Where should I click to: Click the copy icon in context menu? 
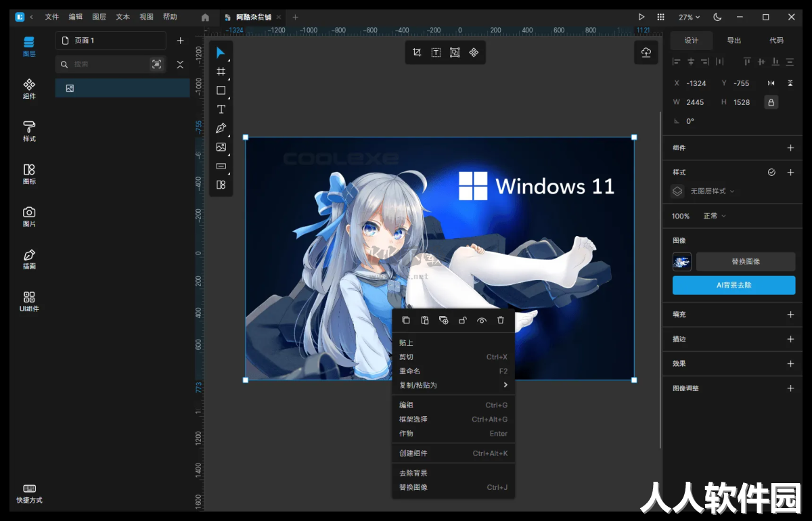point(406,320)
